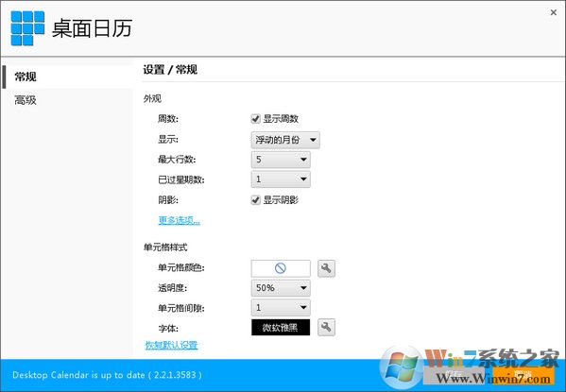Toggle the 显示阴影 checkbox

pos(255,199)
